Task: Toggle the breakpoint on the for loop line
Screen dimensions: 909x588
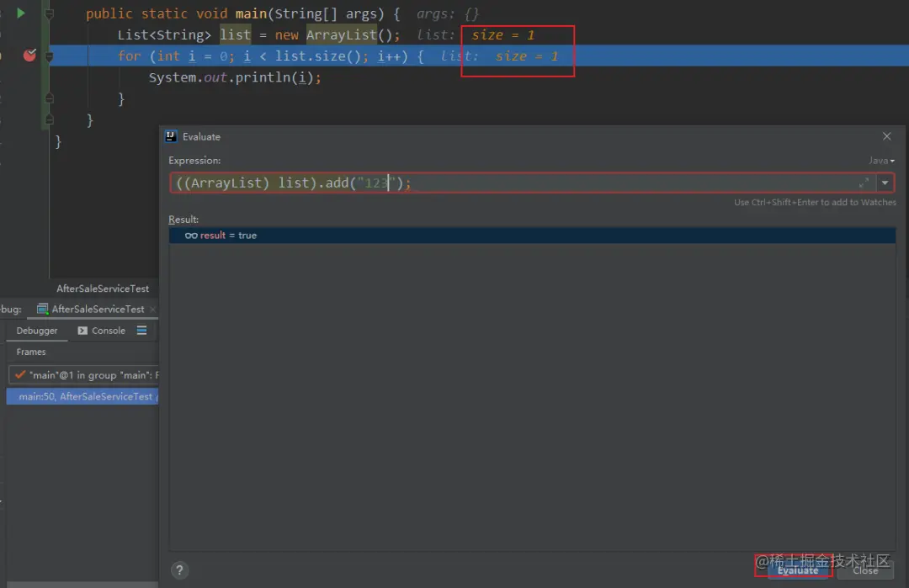Action: tap(29, 55)
